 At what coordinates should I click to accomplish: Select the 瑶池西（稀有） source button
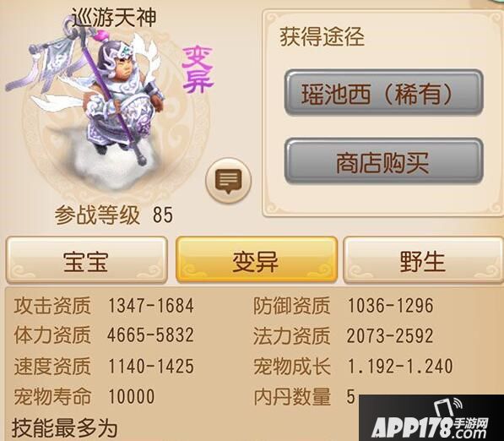tap(384, 93)
